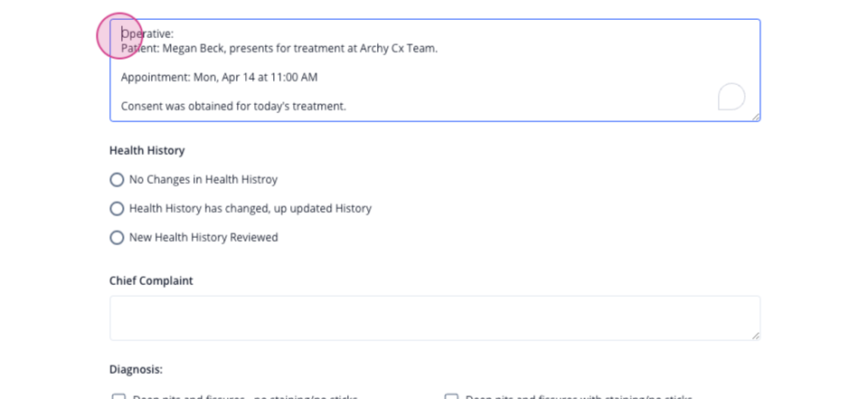Select No Changes in Health Histroy radio
Screen dimensions: 868x399
pyautogui.click(x=117, y=179)
